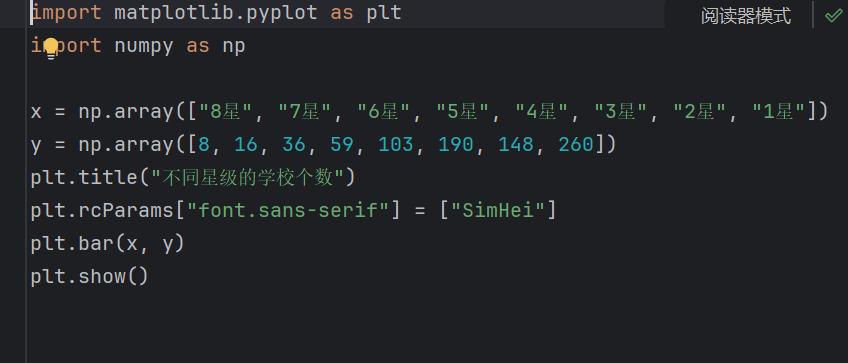The height and width of the screenshot is (363, 848).
Task: Click the number 59 in y array
Action: click(342, 144)
